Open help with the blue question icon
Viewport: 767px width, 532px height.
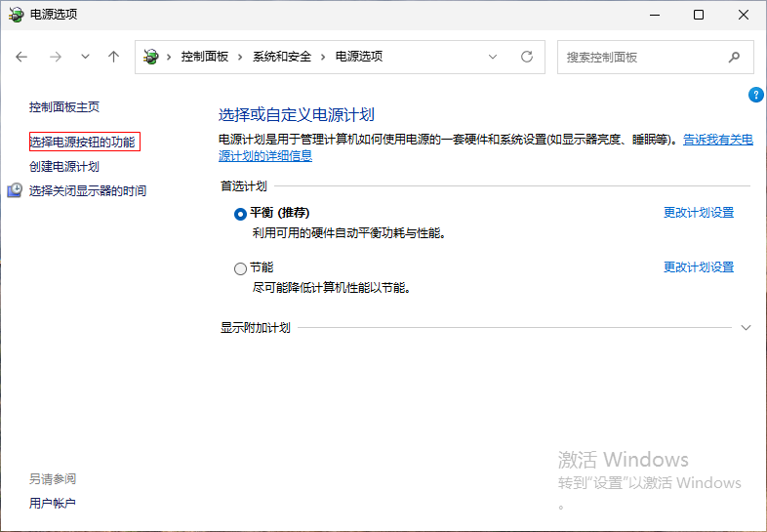[755, 95]
